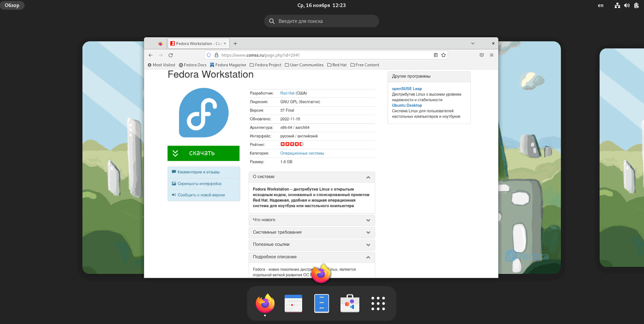Click the volume icon in the top bar

627,6
